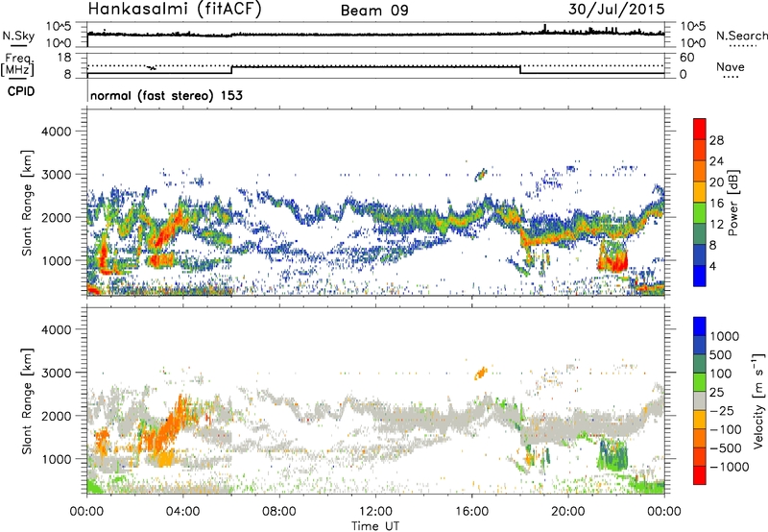Select the 24 label on Power colorbar
The width and height of the screenshot is (768, 532).
coord(716,161)
